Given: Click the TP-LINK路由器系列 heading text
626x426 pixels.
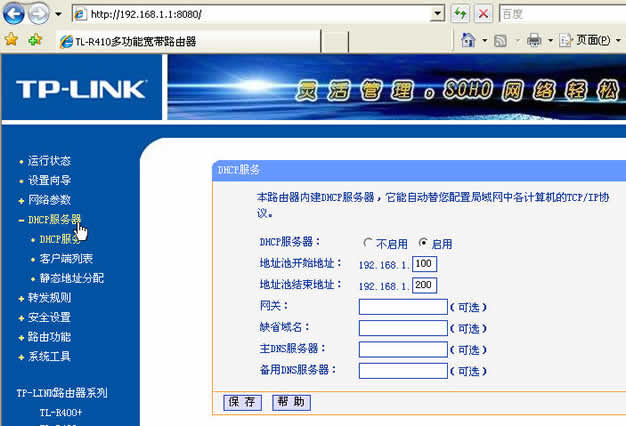Looking at the screenshot, I should (x=62, y=393).
